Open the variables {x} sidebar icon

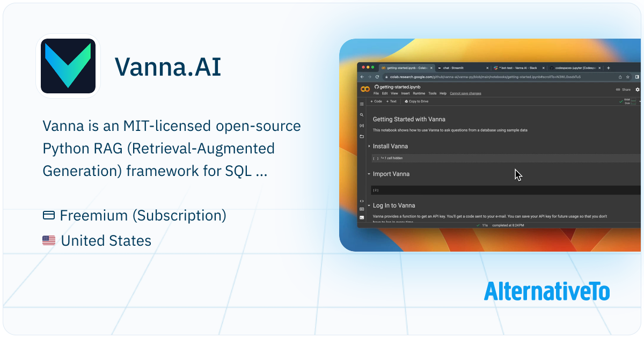362,125
